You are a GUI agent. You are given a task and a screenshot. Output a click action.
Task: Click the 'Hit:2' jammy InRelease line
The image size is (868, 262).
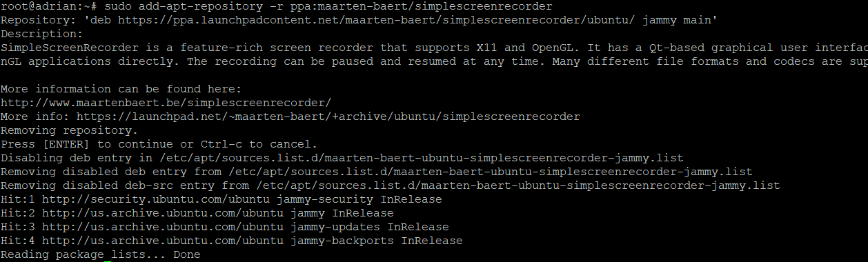click(197, 213)
